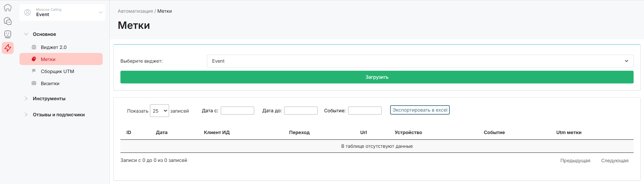Image resolution: width=644 pixels, height=184 pixels.
Task: Click the flag icon next to Сборщик UTM
Action: tap(34, 71)
